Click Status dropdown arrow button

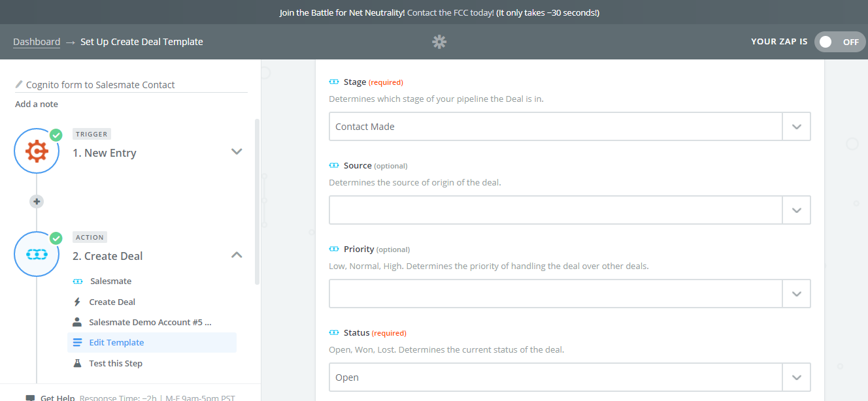point(797,377)
